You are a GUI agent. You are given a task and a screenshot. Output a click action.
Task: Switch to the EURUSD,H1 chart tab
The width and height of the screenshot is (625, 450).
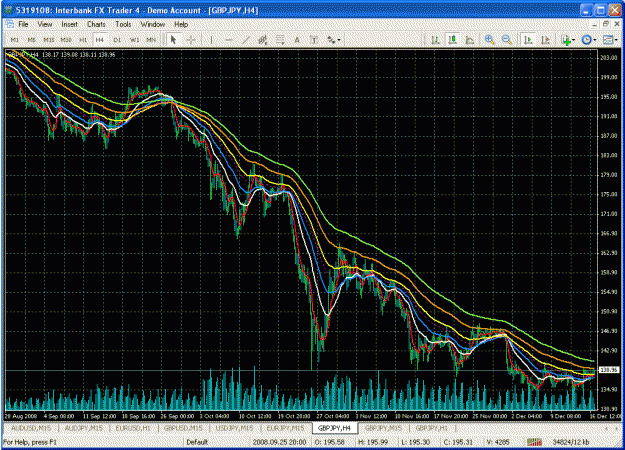tap(133, 428)
